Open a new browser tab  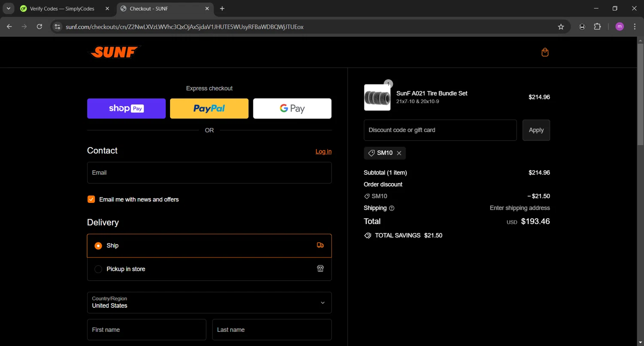click(222, 9)
